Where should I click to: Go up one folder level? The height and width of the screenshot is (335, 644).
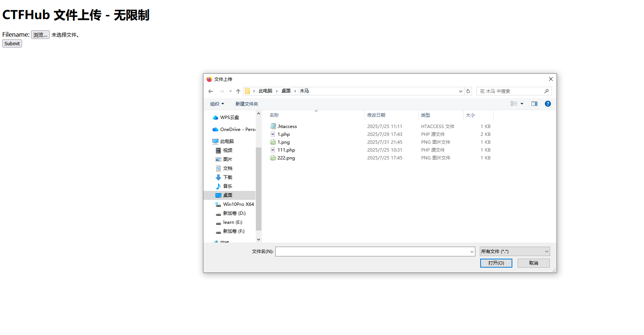coord(238,91)
